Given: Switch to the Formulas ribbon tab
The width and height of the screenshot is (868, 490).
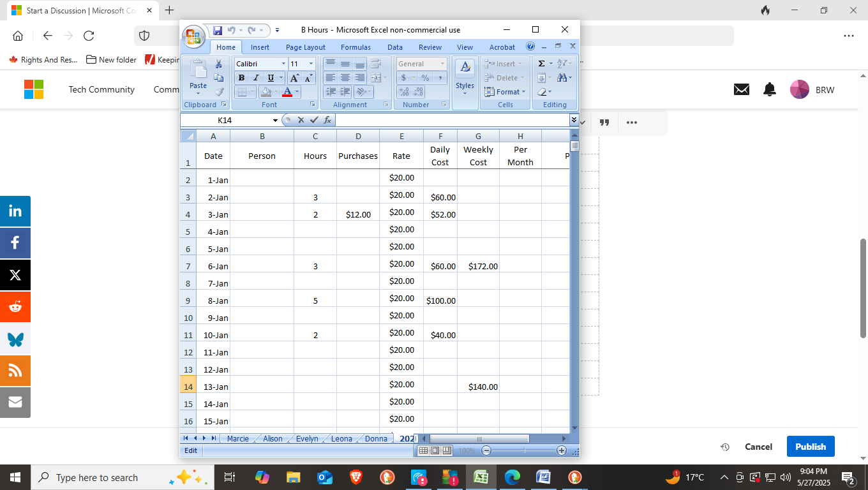Looking at the screenshot, I should click(x=355, y=47).
